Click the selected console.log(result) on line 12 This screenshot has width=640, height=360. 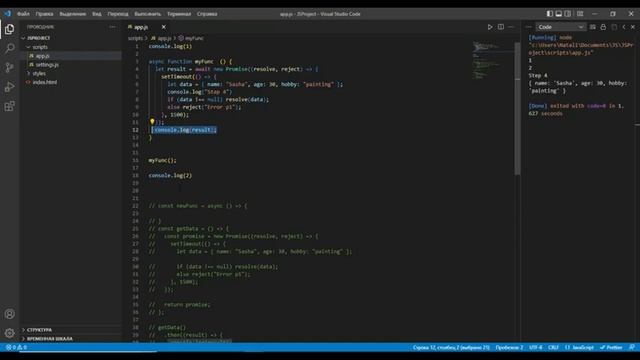(184, 130)
